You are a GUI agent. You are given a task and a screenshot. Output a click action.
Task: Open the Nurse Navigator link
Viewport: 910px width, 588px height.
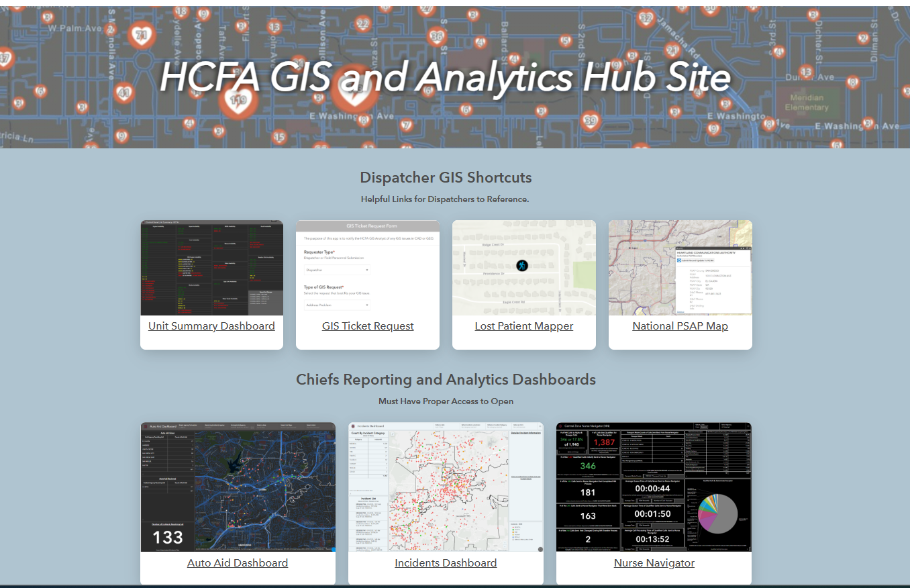(654, 563)
